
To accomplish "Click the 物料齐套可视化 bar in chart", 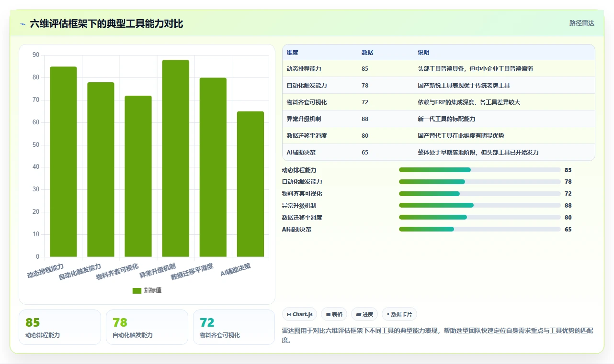I will [x=138, y=176].
